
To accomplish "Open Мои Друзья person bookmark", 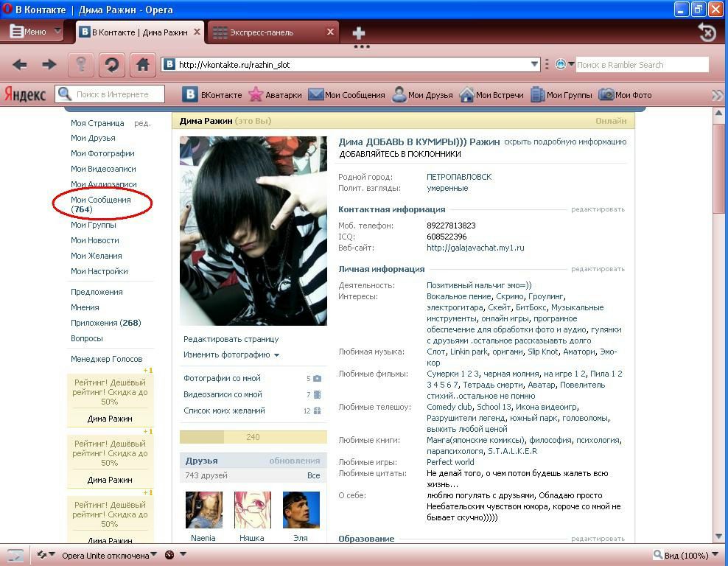I will pyautogui.click(x=399, y=95).
